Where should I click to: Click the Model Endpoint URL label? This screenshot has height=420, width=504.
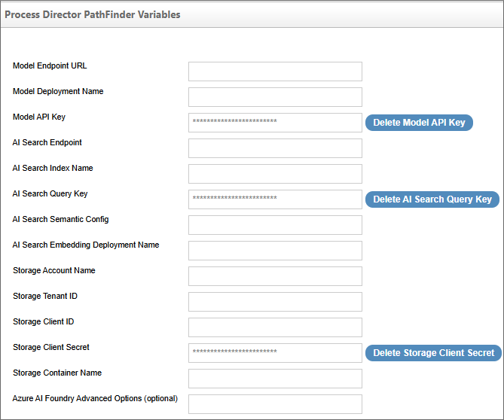[50, 66]
